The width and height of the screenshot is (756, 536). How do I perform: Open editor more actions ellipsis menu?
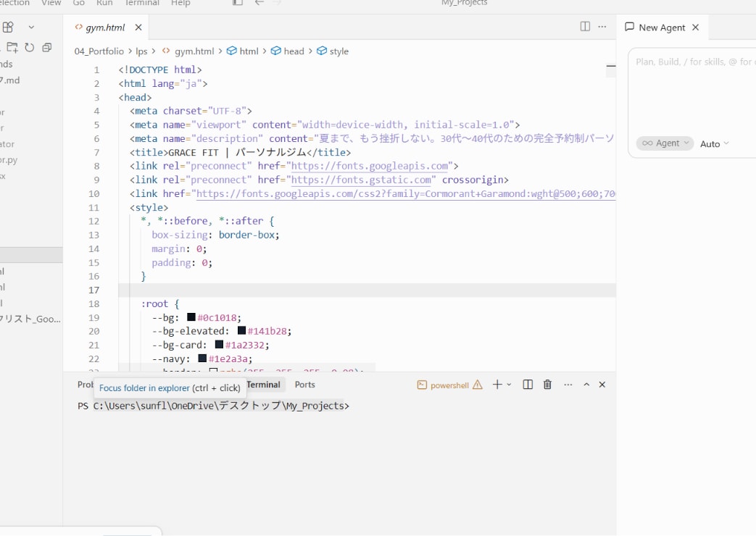tap(602, 27)
